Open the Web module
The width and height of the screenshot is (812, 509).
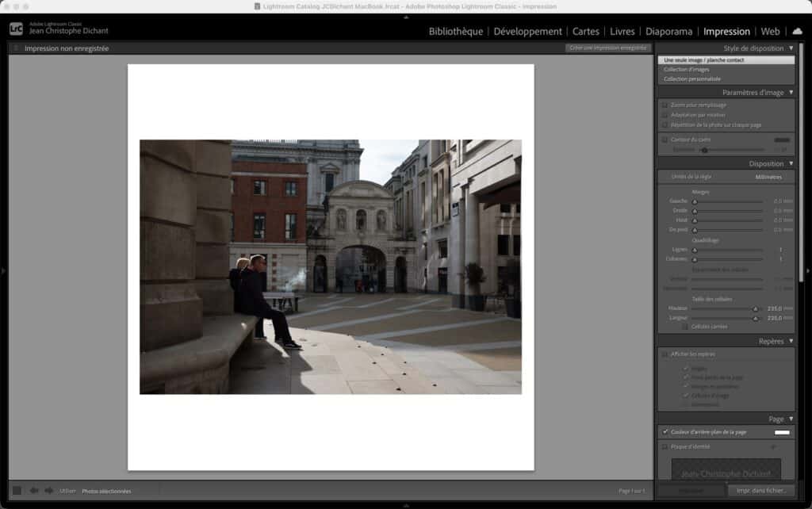pyautogui.click(x=770, y=32)
